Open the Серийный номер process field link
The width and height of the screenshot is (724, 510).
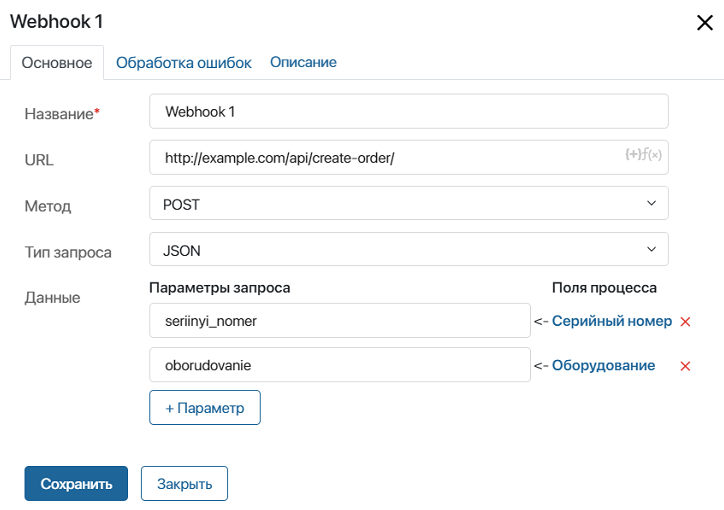tap(612, 321)
